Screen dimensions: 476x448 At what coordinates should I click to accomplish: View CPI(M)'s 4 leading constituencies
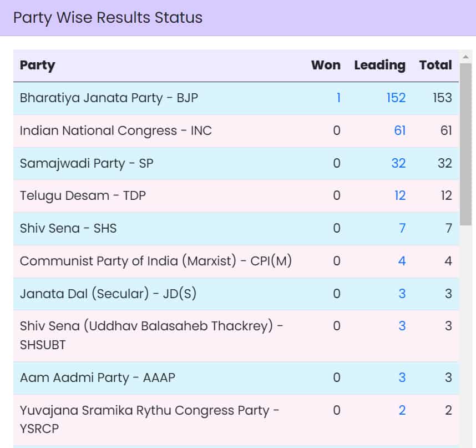(x=402, y=261)
